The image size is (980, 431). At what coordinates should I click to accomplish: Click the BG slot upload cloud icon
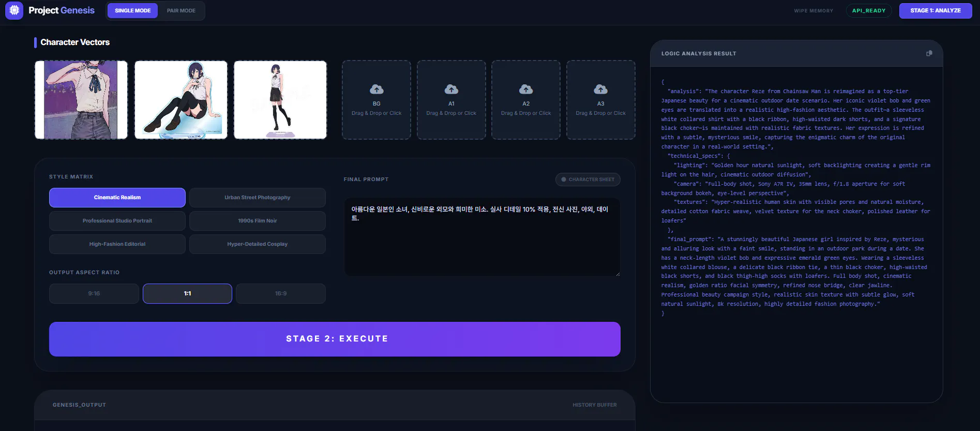coord(376,90)
